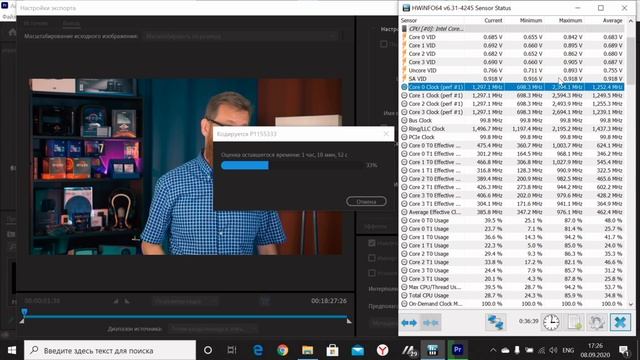
Task: Select the Core 2 T1 Usage row
Action: 512,262
